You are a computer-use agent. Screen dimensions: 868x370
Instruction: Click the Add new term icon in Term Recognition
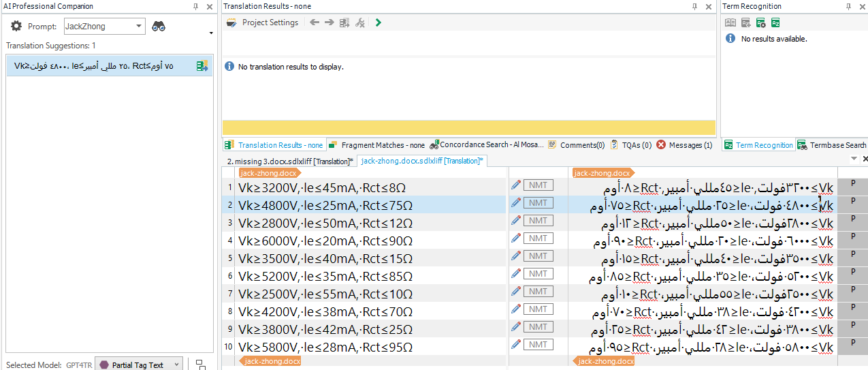(746, 22)
